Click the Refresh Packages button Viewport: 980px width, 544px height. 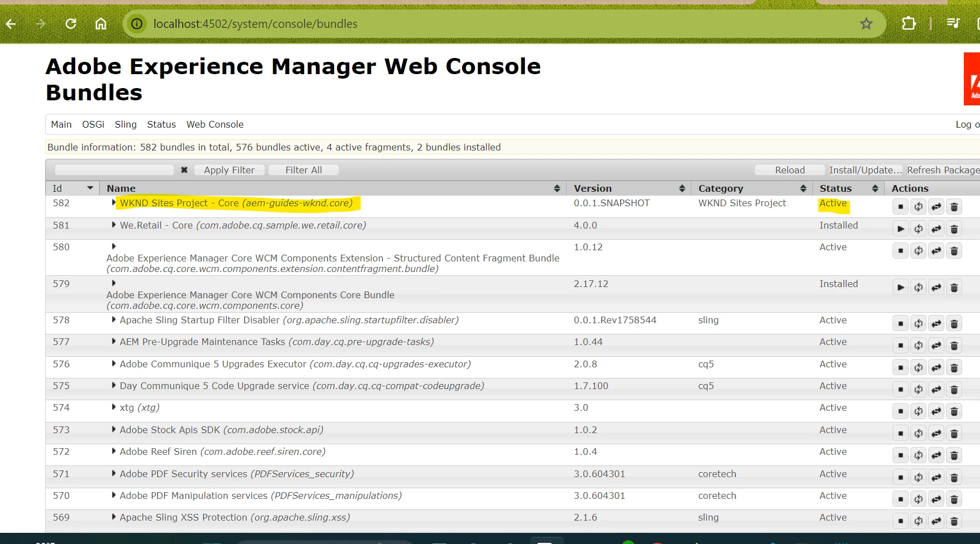pos(943,170)
